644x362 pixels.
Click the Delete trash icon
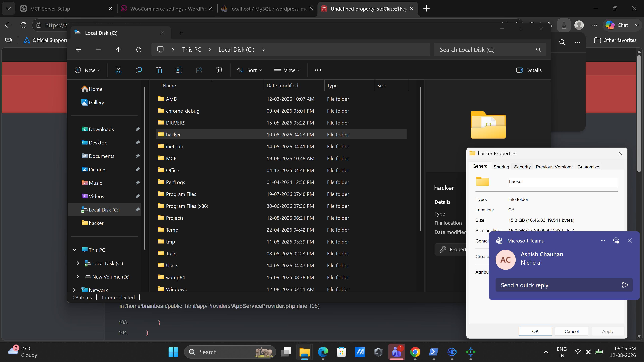219,70
